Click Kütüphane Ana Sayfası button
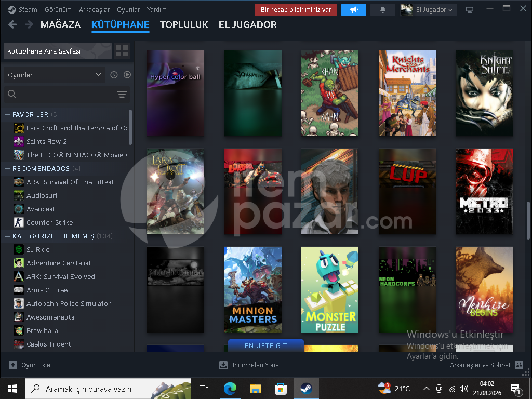 (58, 51)
